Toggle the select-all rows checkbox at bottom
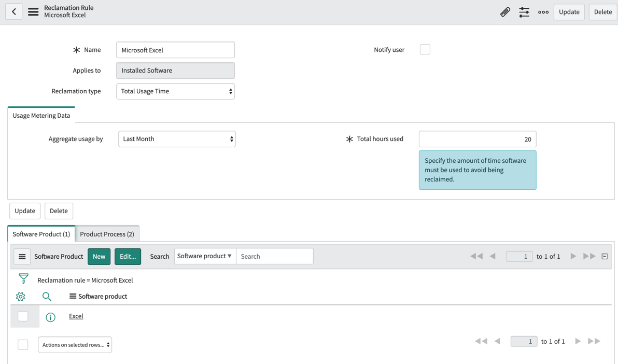Image resolution: width=618 pixels, height=364 pixels. click(x=23, y=345)
